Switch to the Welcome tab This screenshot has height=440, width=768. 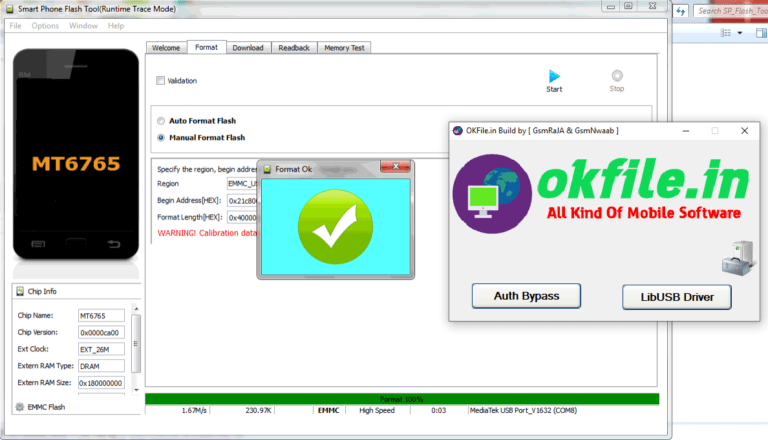(166, 48)
